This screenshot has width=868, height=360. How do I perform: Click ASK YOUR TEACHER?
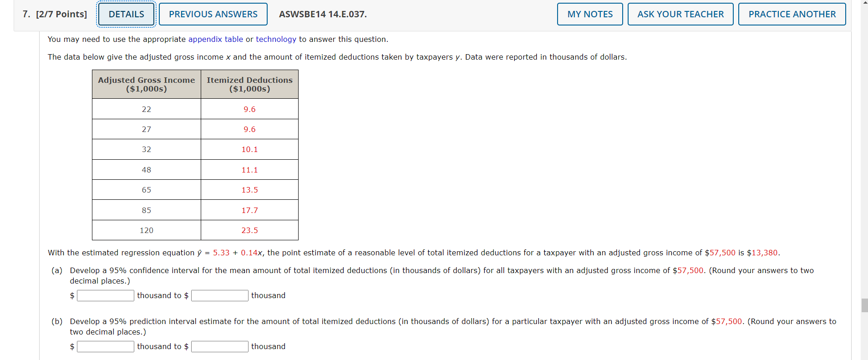point(680,14)
